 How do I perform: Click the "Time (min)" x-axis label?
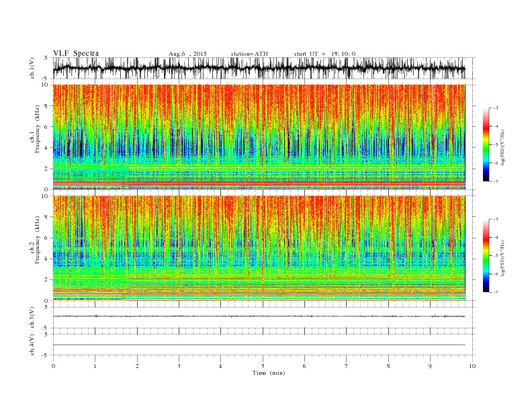[269, 373]
